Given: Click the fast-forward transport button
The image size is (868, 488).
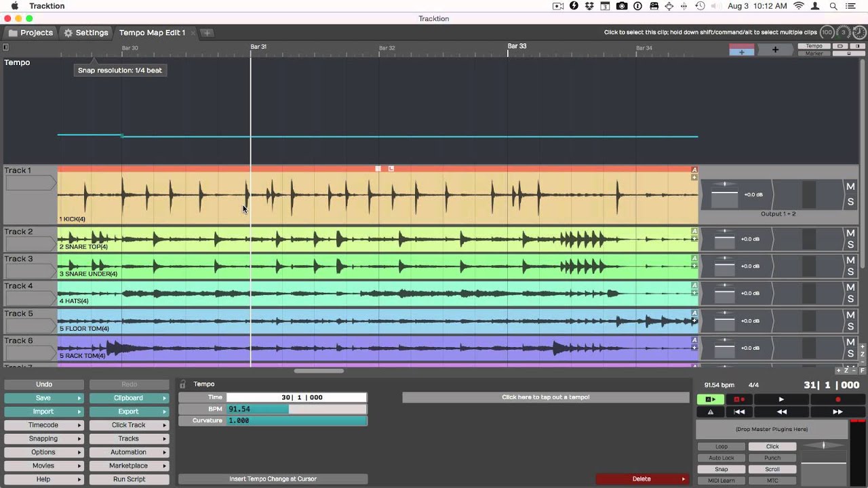Looking at the screenshot, I should (837, 411).
